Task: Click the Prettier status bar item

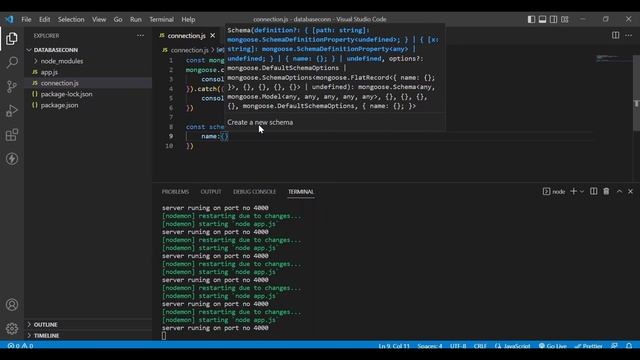Action: 589,346
